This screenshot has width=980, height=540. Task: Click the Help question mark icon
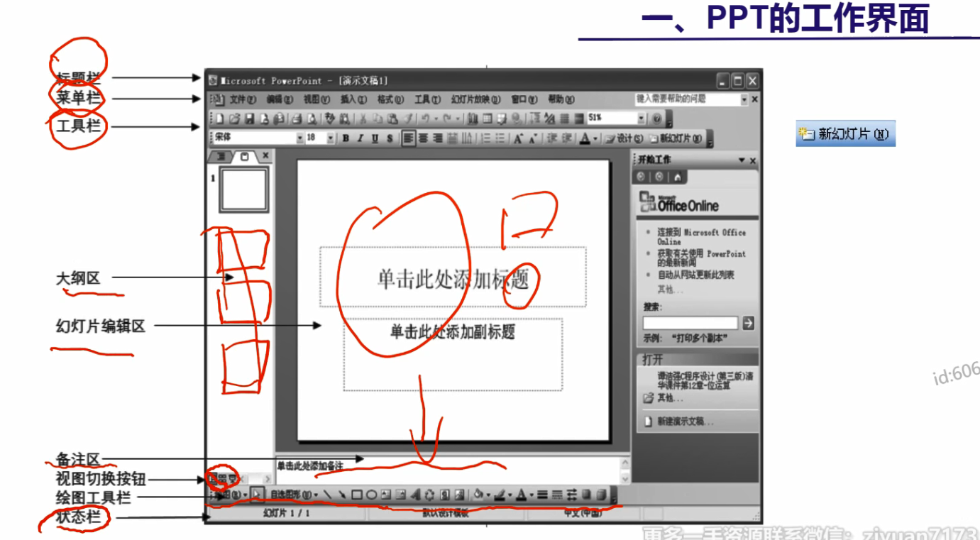click(657, 119)
